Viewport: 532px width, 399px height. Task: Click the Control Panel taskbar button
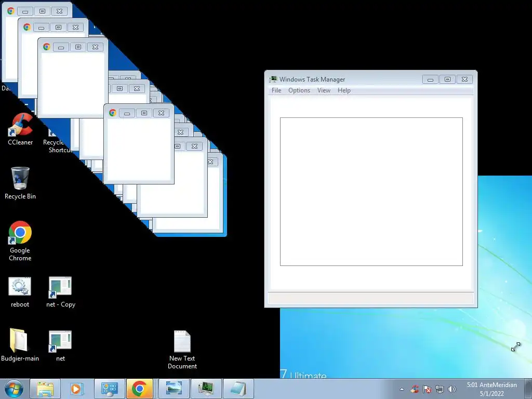click(109, 389)
